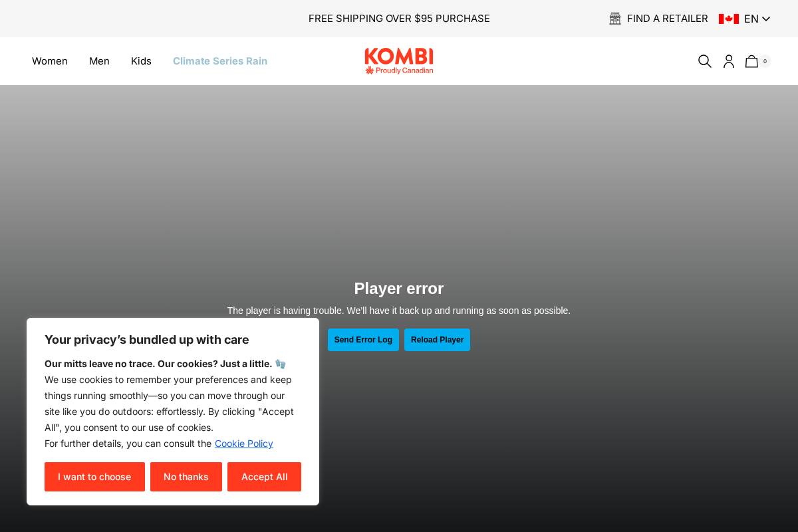Screen dimensions: 798x532
Task: Click 'Your privacy's bundled up with care' heading
Action: 147,340
